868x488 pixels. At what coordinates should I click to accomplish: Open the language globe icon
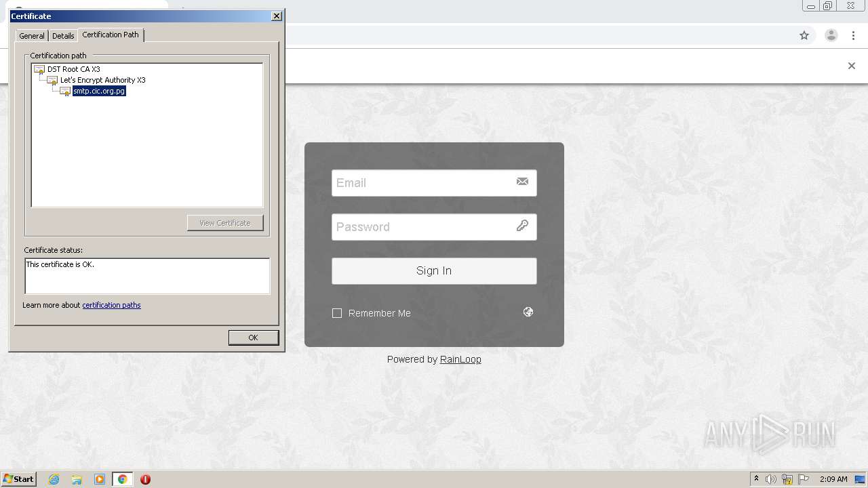528,312
